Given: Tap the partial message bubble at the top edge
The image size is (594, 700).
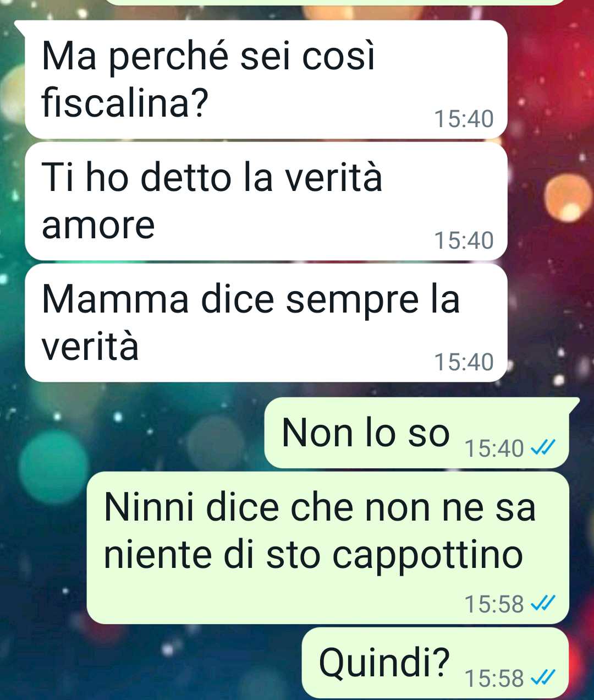Looking at the screenshot, I should tap(335, 2).
